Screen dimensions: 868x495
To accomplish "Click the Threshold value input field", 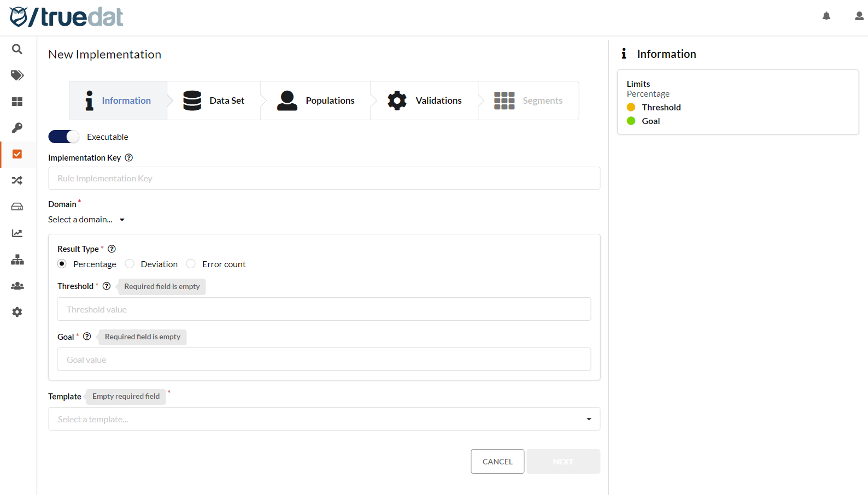I will 324,309.
